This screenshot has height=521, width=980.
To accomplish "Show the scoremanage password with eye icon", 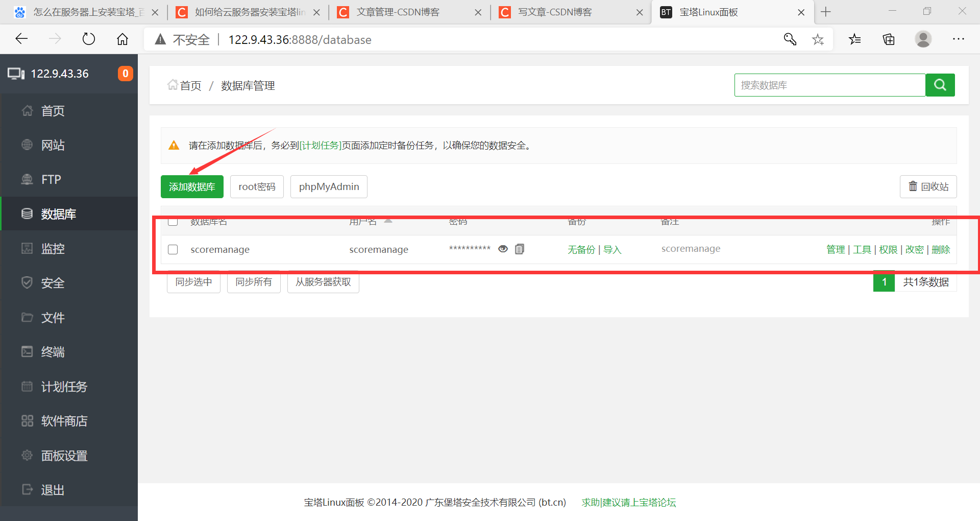I will point(503,249).
